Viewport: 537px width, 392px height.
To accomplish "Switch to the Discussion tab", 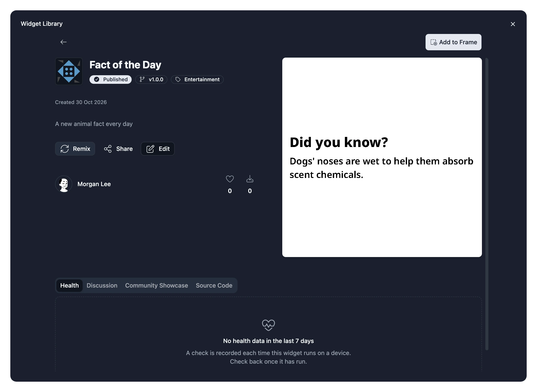I will click(x=102, y=285).
